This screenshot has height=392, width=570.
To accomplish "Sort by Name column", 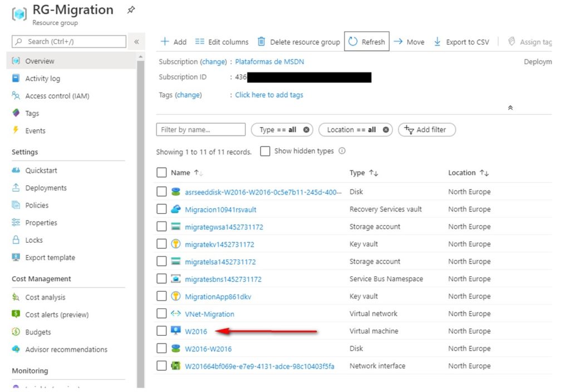I will (187, 173).
